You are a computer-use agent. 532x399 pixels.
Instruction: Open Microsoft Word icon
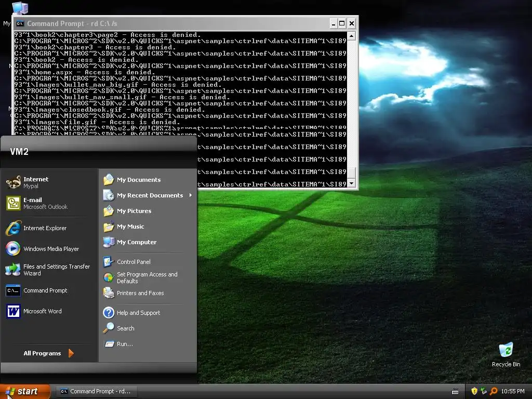pos(13,311)
